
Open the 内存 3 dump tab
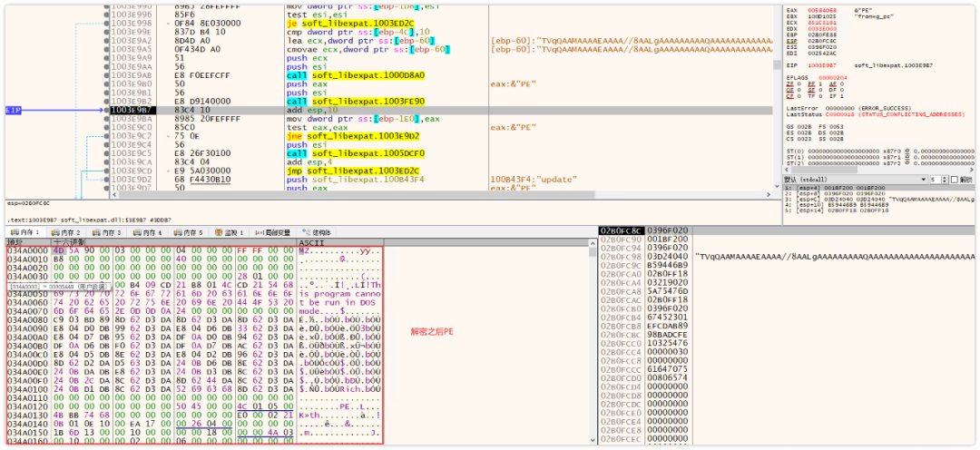[107, 232]
